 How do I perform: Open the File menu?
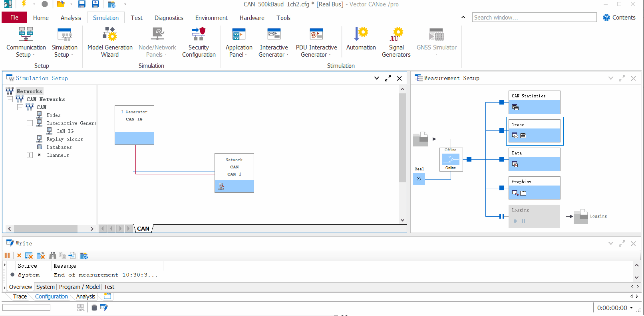[14, 18]
